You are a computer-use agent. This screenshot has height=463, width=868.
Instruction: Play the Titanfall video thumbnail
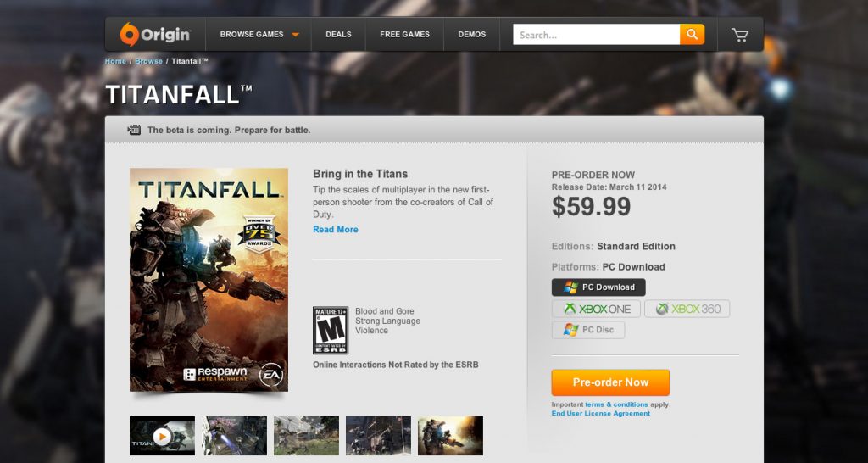(x=162, y=436)
